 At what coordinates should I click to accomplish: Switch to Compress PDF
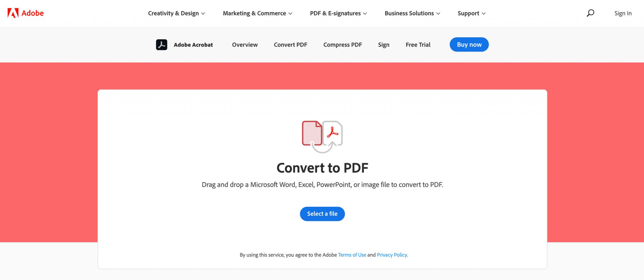(x=342, y=45)
